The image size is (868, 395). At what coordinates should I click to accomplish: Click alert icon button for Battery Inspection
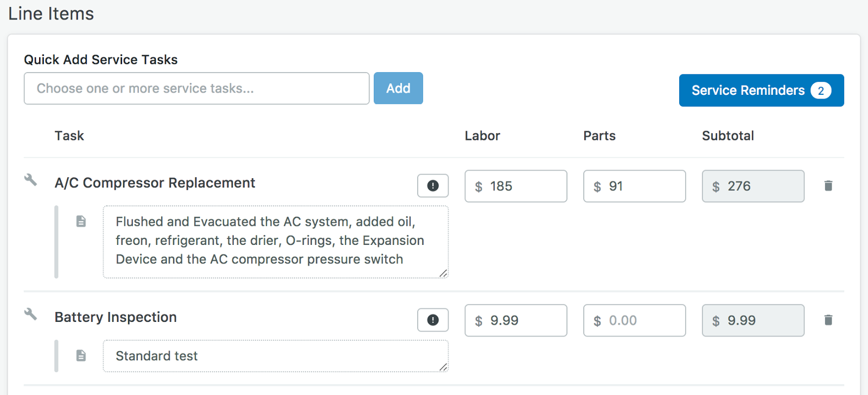click(x=432, y=320)
